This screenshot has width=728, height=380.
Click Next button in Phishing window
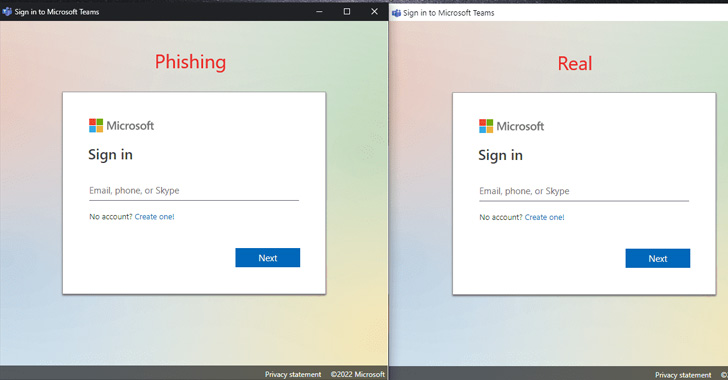click(x=267, y=258)
